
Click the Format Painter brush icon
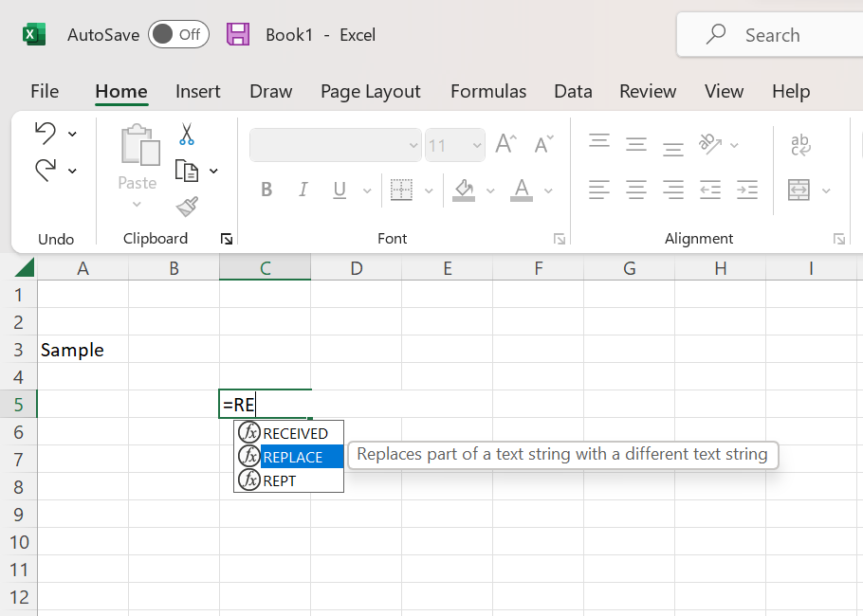pyautogui.click(x=187, y=207)
